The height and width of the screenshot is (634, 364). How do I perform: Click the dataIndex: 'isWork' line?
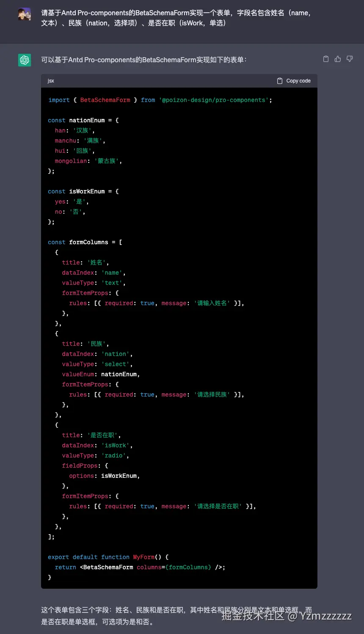tap(97, 445)
